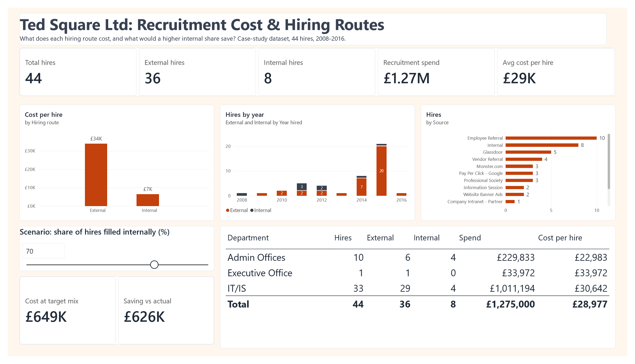
Task: Click the Internal hires card value 8
Action: (x=268, y=78)
